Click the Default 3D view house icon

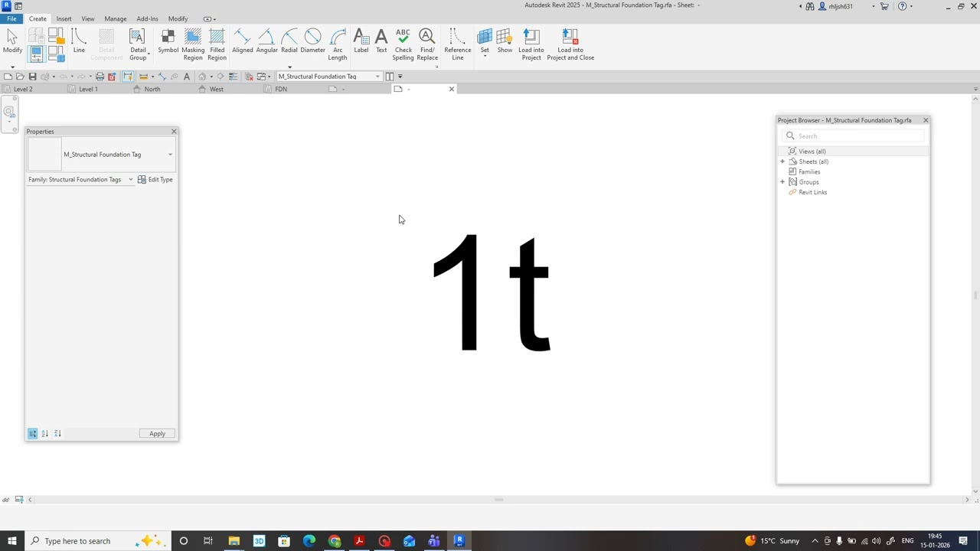click(202, 77)
